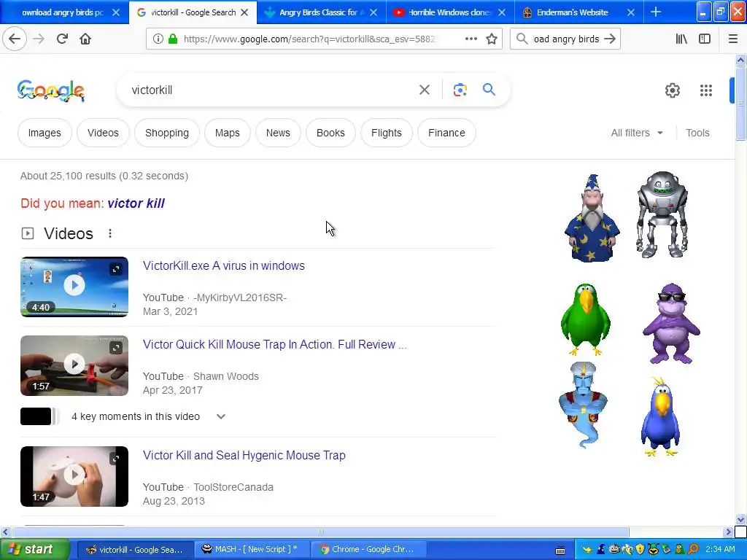Click the Firefox search box field
This screenshot has width=747, height=560.
(x=565, y=39)
